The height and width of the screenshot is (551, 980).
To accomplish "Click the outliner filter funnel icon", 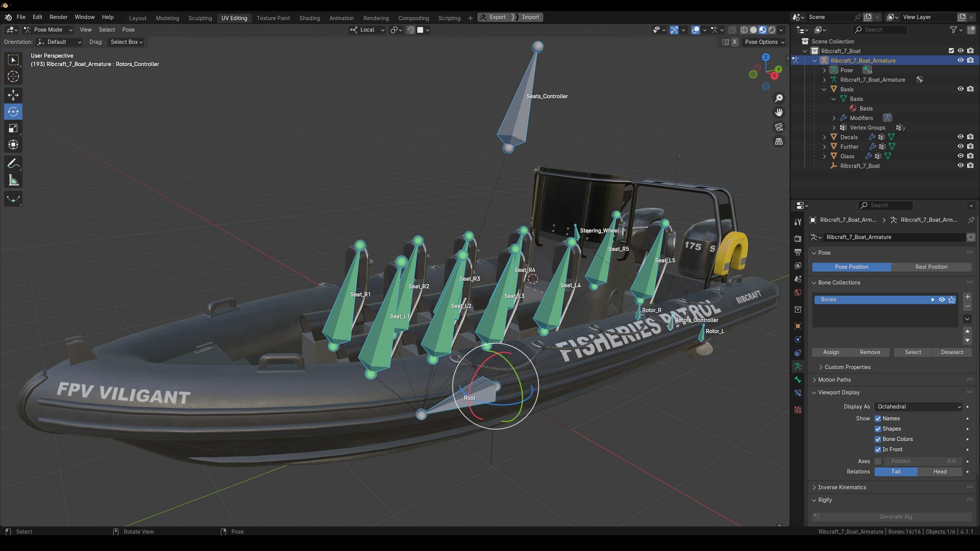I will [x=953, y=30].
